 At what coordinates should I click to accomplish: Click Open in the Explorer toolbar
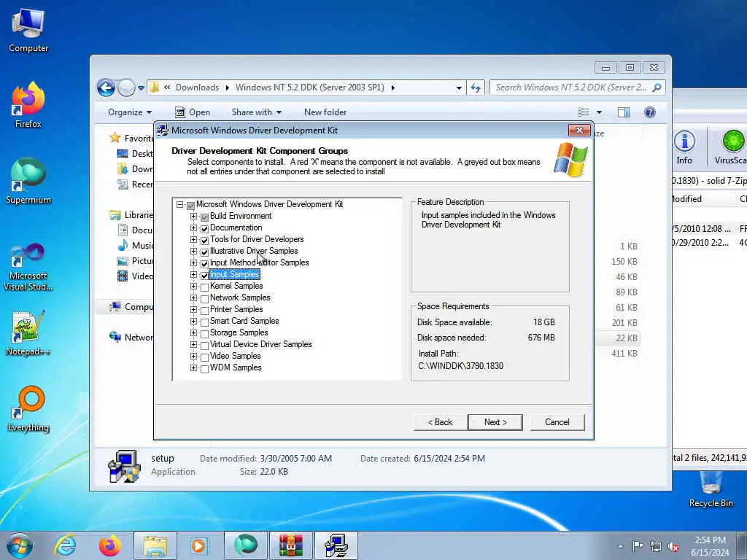[193, 112]
